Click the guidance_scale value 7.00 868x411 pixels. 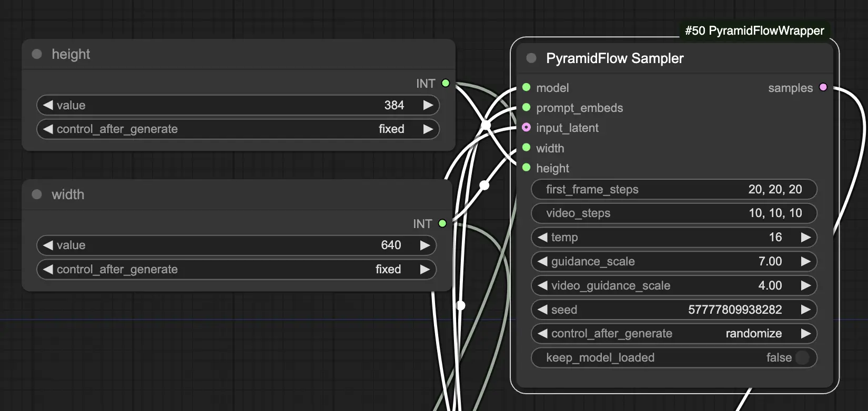tap(770, 261)
